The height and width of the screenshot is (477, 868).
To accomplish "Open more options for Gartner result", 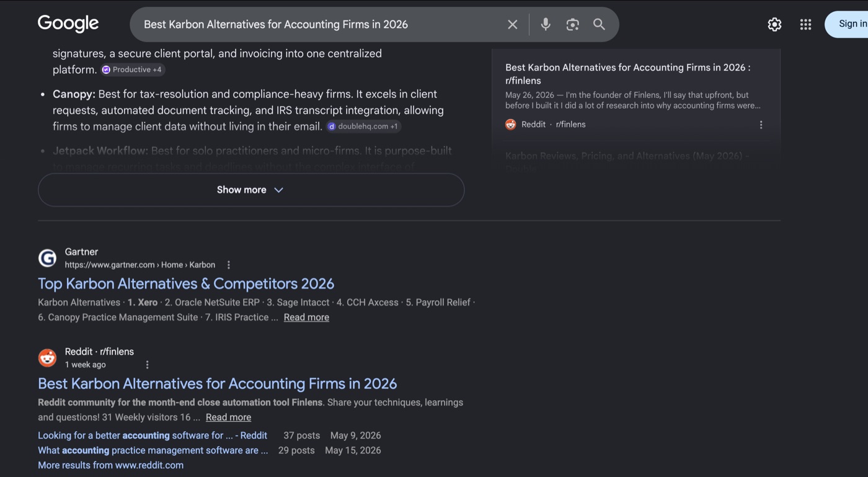I will [228, 265].
